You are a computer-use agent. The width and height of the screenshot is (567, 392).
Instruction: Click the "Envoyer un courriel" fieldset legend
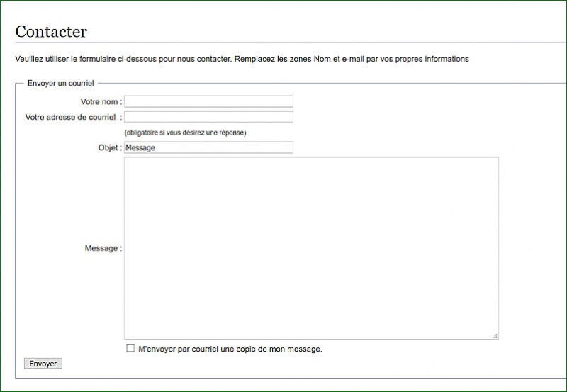(60, 83)
